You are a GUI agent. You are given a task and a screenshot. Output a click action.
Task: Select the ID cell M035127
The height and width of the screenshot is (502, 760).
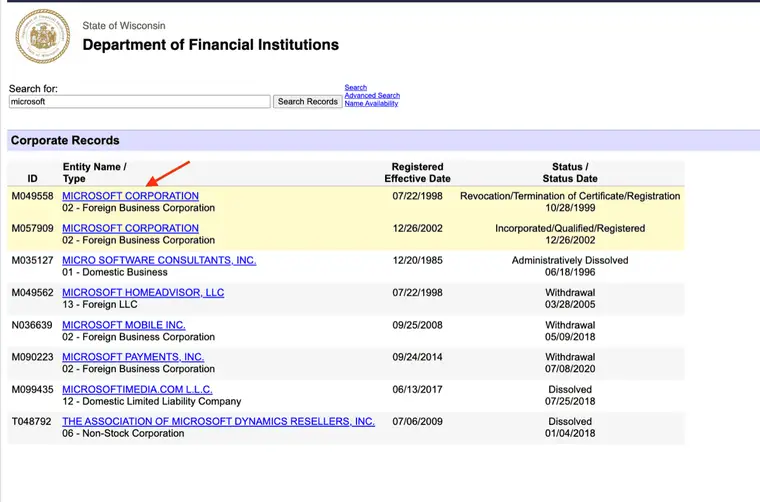(x=32, y=260)
